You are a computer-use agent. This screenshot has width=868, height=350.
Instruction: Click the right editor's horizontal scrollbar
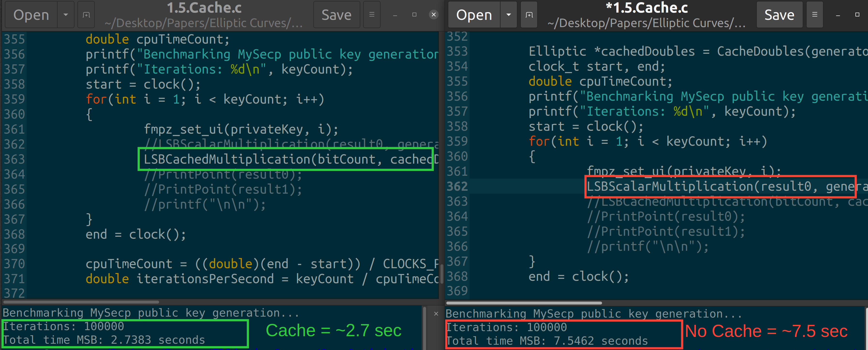pyautogui.click(x=524, y=303)
